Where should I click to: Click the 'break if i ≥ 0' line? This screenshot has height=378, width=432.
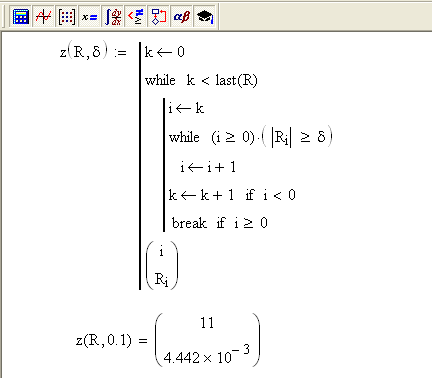[220, 223]
